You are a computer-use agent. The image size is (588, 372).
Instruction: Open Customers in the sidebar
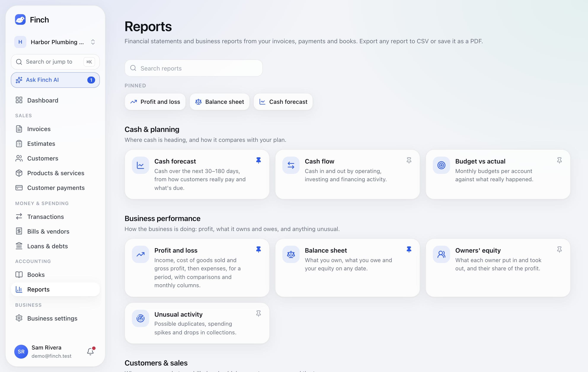click(x=55, y=158)
